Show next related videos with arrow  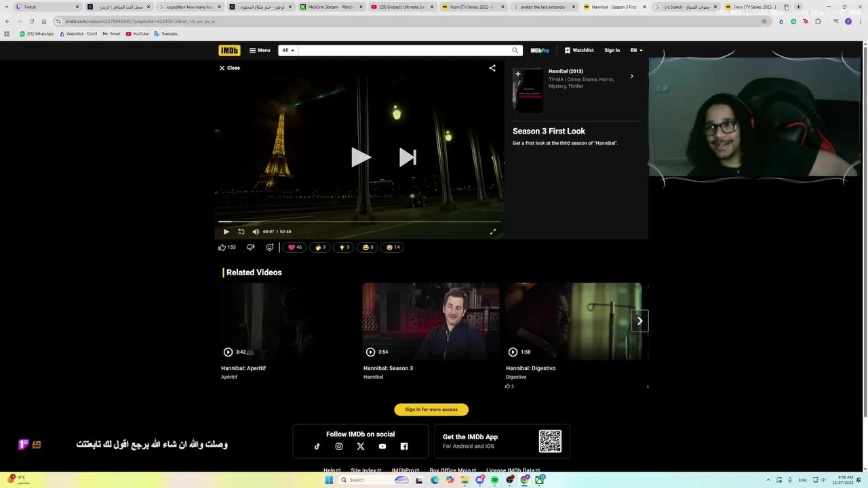click(639, 321)
